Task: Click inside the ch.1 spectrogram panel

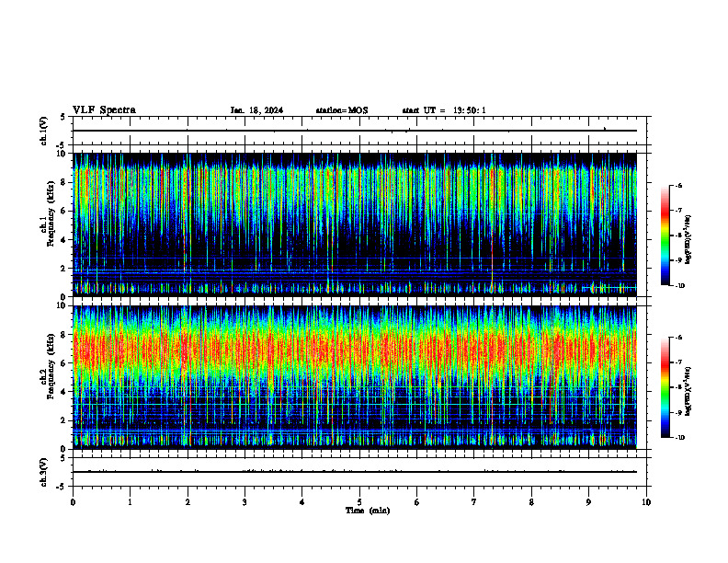Action: 355,224
